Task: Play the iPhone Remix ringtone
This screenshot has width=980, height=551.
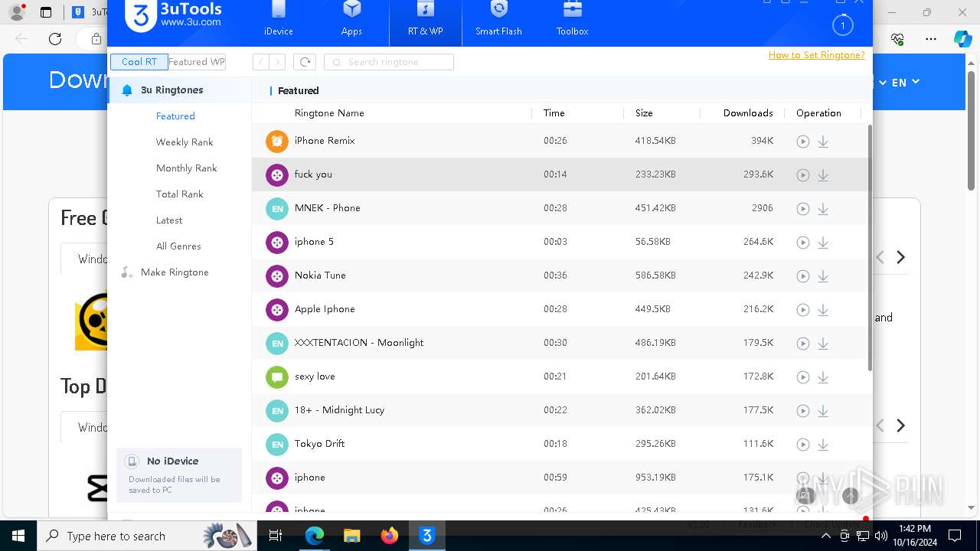Action: point(802,142)
